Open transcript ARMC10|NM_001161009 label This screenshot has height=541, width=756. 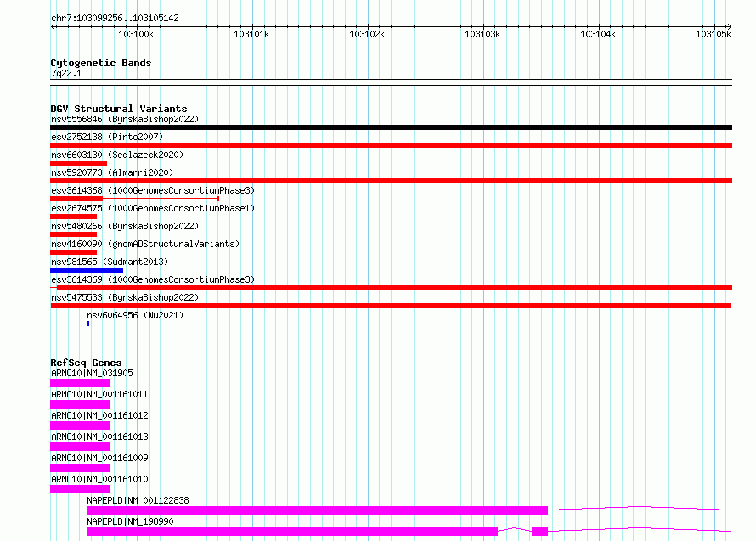(99, 458)
